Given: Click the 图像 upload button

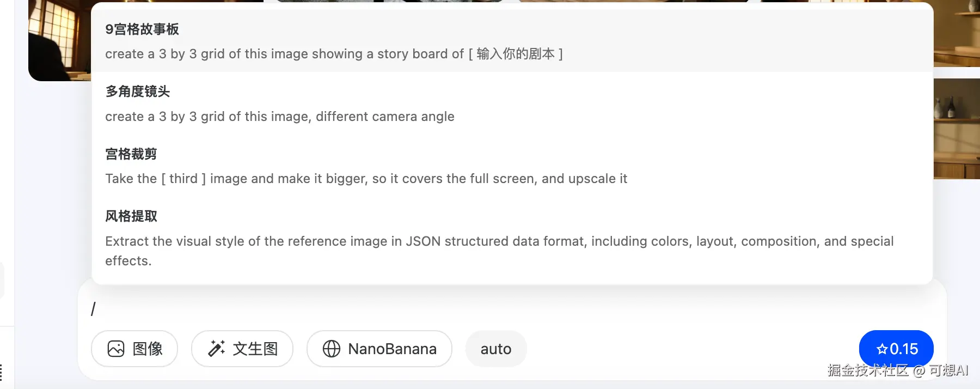Looking at the screenshot, I should pos(134,349).
